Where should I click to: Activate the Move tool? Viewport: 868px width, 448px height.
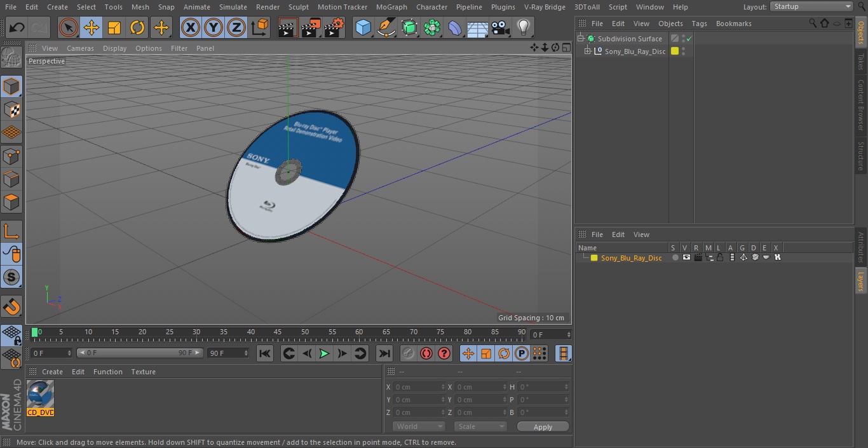pos(92,28)
